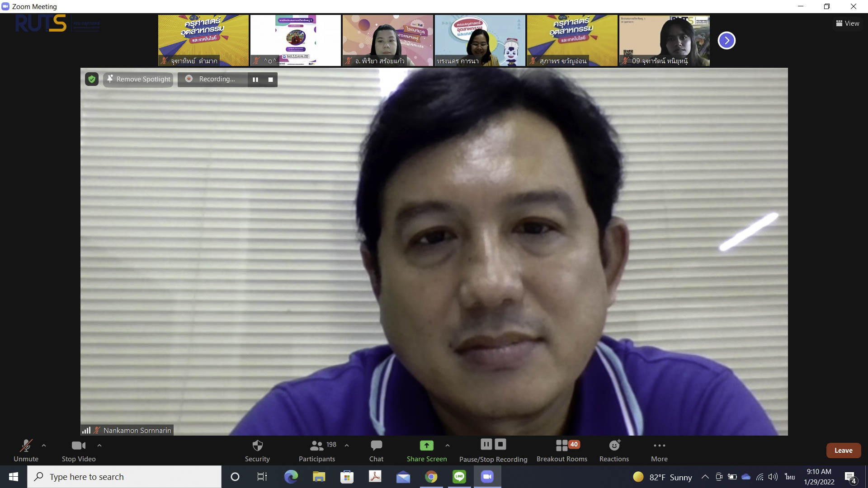Viewport: 868px width, 488px height.
Task: Open Cortana circle icon on taskbar
Action: [235, 477]
